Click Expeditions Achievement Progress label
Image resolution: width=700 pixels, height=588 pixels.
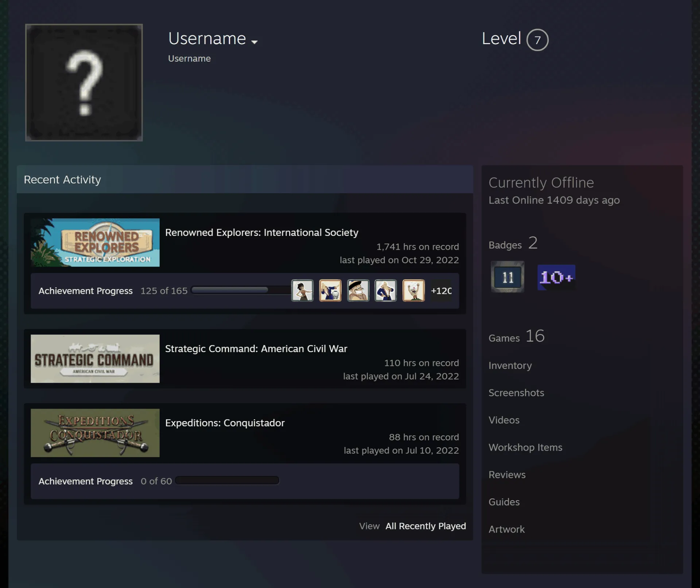point(86,481)
